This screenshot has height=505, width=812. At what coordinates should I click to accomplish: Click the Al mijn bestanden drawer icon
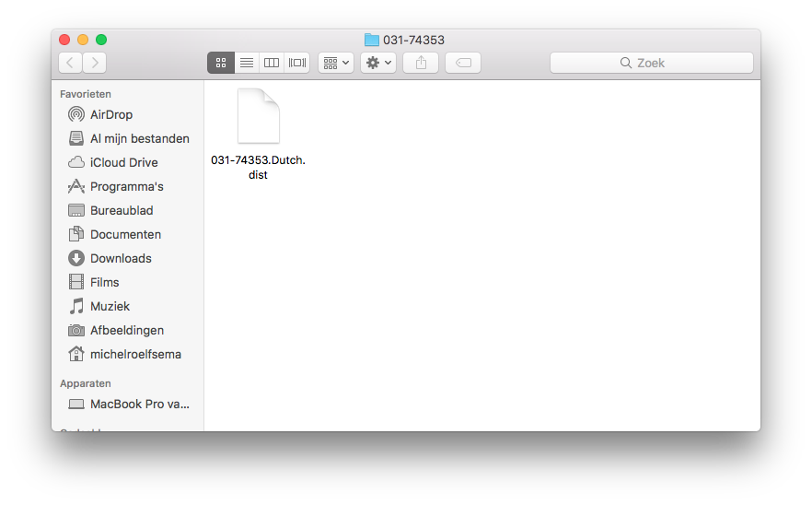pyautogui.click(x=76, y=138)
